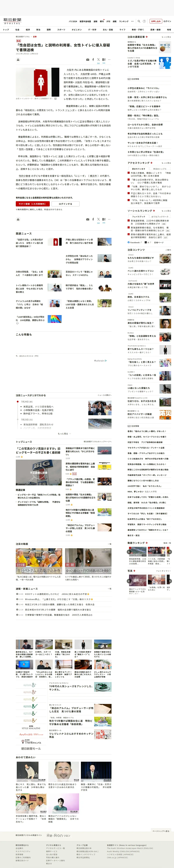The image size is (174, 868).
Task: Expand もっと見る beside アクセスランキング
Action: pyautogui.click(x=166, y=163)
